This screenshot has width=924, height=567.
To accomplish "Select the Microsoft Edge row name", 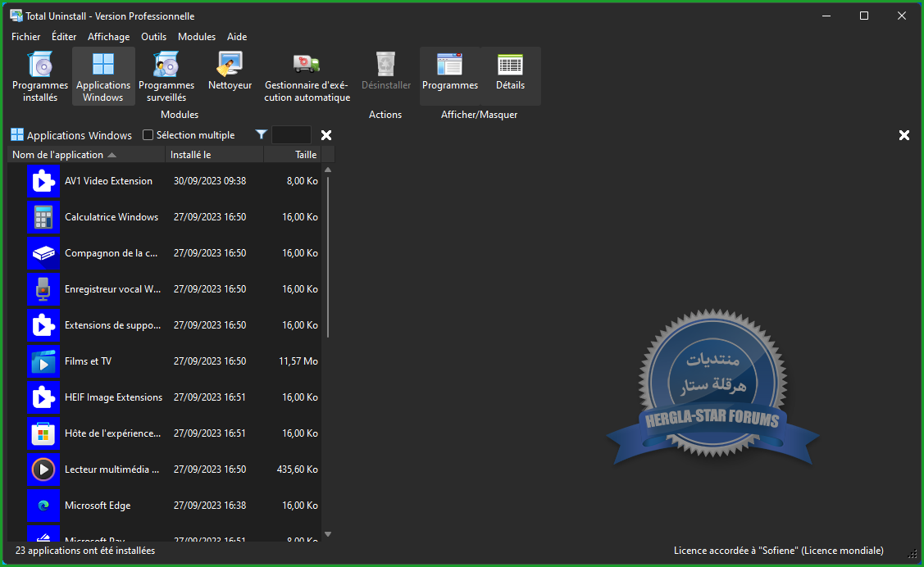I will point(98,506).
